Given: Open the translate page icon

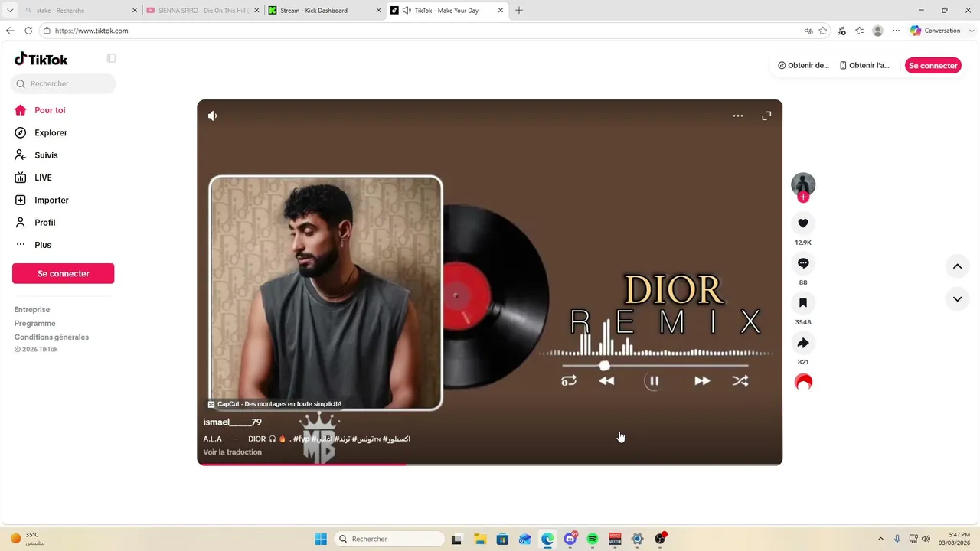Looking at the screenshot, I should click(808, 31).
